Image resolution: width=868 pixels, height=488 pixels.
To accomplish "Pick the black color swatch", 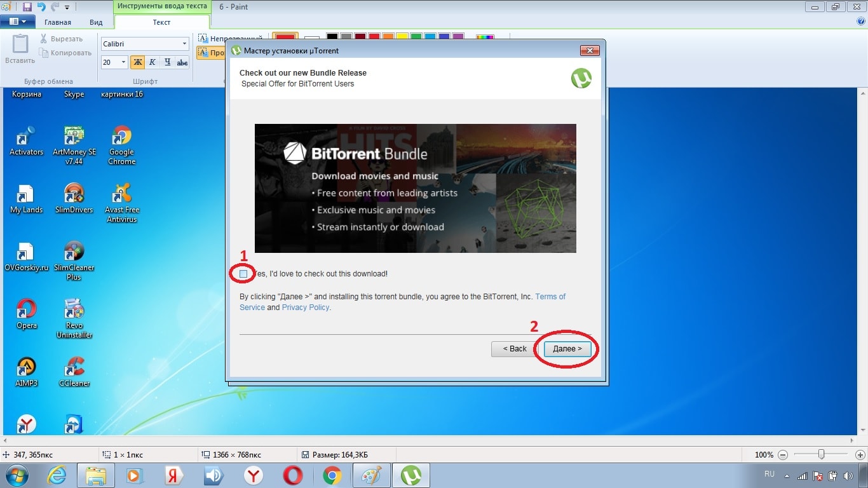I will [332, 37].
